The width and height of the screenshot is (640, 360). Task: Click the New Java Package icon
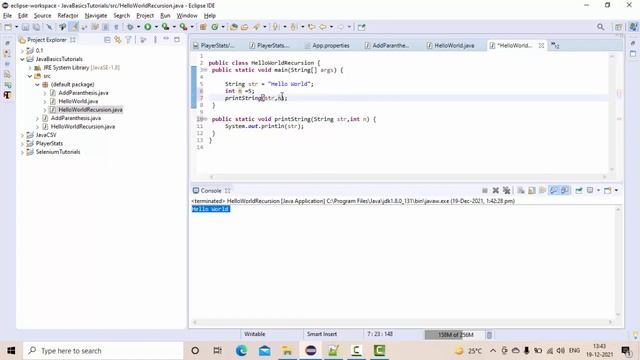pos(203,27)
